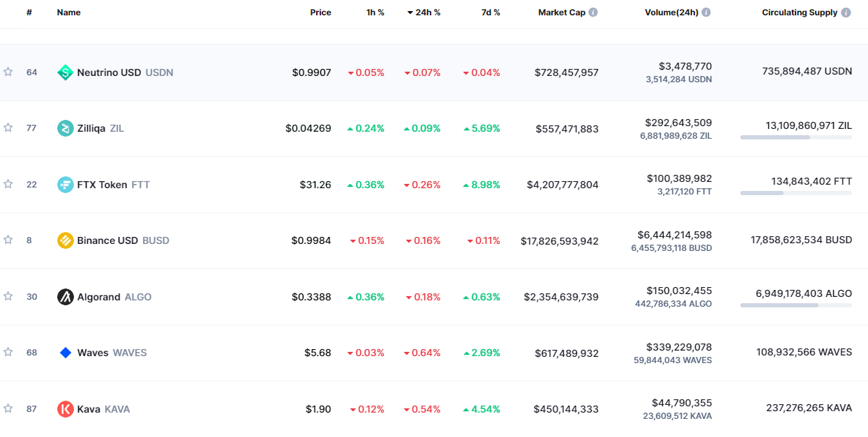Favorite Binance USD with the star
This screenshot has height=437, width=868.
[8, 240]
